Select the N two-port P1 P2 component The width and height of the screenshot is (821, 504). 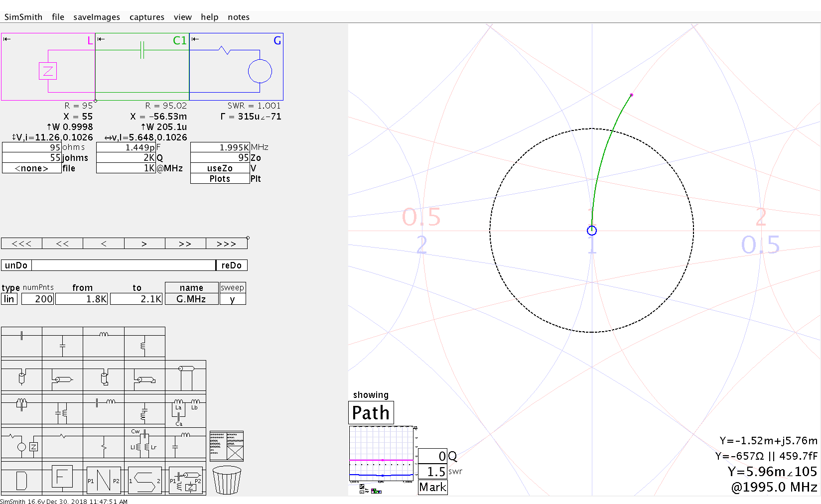(x=104, y=480)
